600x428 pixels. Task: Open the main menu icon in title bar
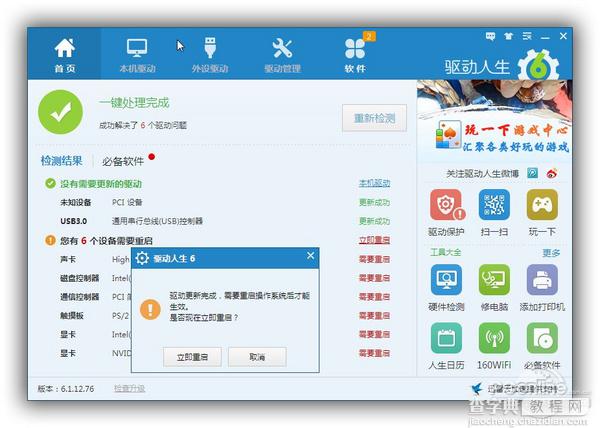(527, 36)
